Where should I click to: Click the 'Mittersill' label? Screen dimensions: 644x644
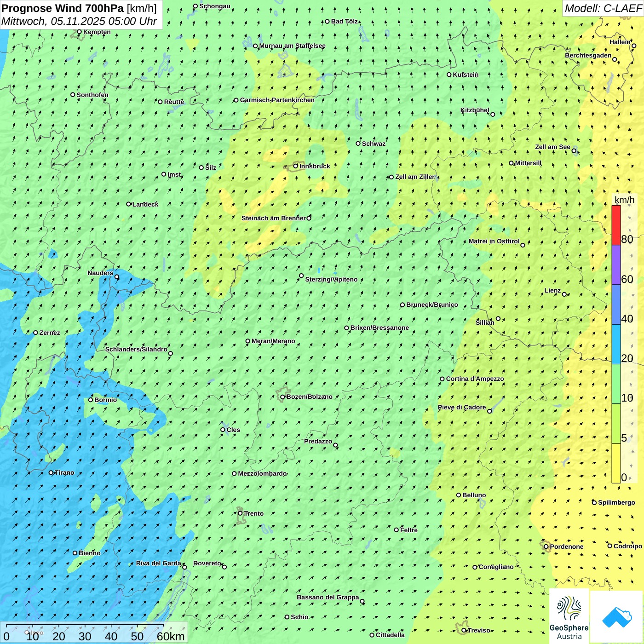[x=528, y=163]
